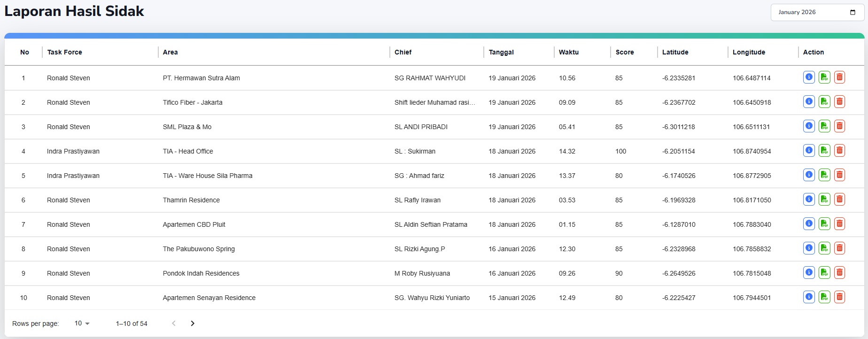Screen dimensions: 868x339
Task: Delete the Apartemen Senayan Residence record
Action: (x=839, y=297)
